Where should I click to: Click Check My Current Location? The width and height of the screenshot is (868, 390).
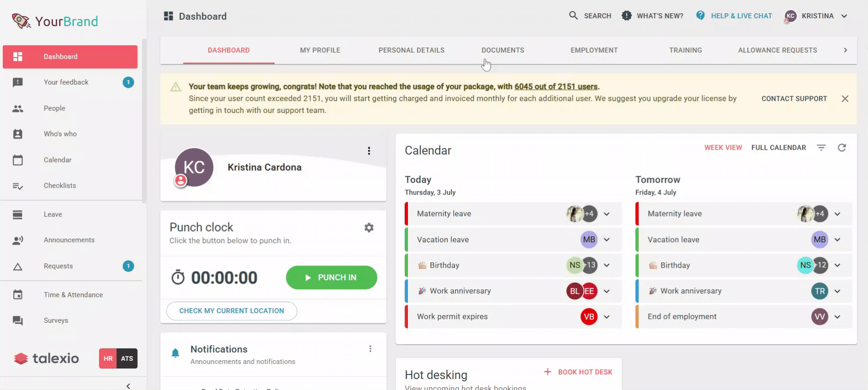pyautogui.click(x=232, y=311)
